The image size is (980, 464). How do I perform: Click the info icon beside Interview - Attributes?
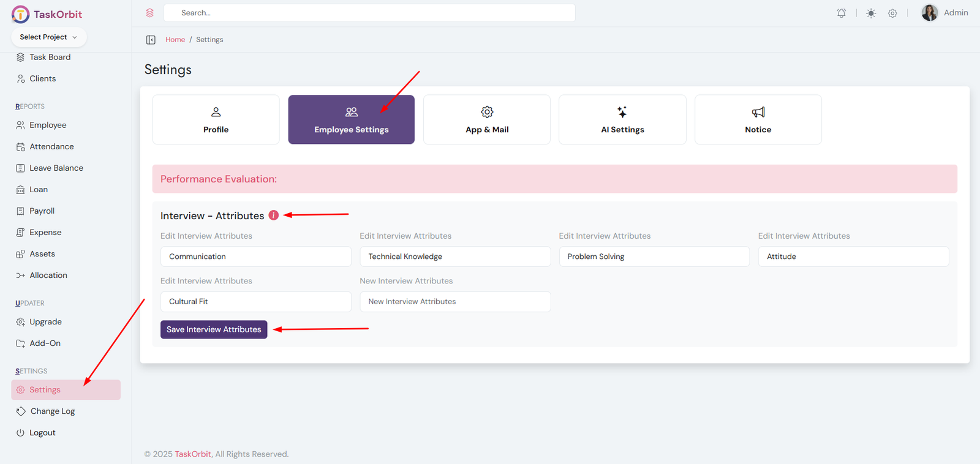(274, 215)
